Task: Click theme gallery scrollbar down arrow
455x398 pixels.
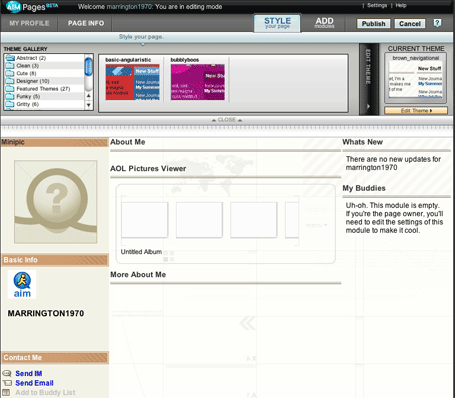Action: click(x=89, y=105)
